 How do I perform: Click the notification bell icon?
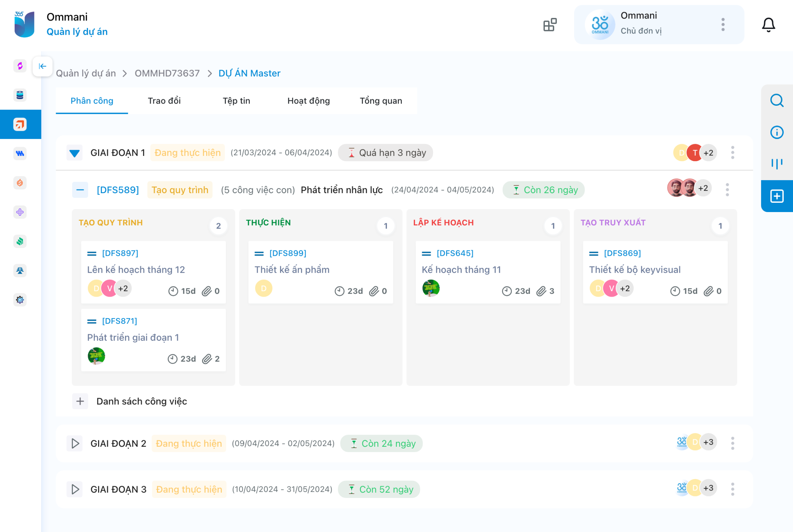768,25
